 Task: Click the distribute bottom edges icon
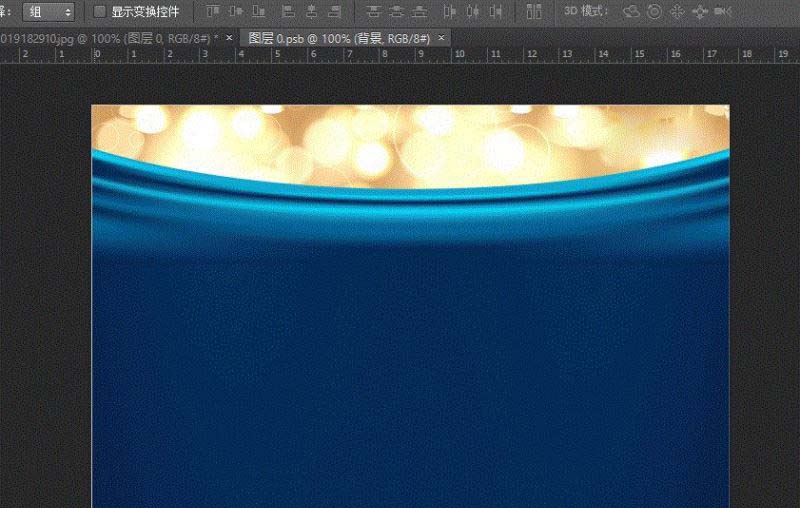pos(420,11)
